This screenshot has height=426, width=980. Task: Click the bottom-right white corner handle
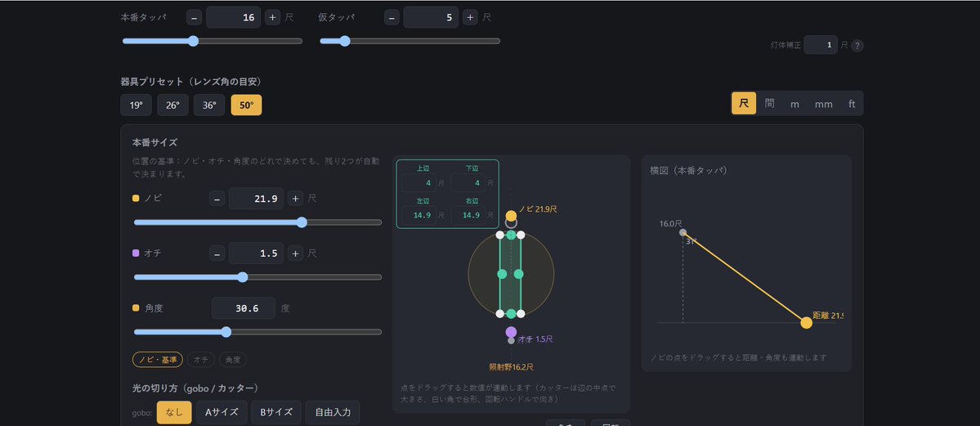point(522,313)
